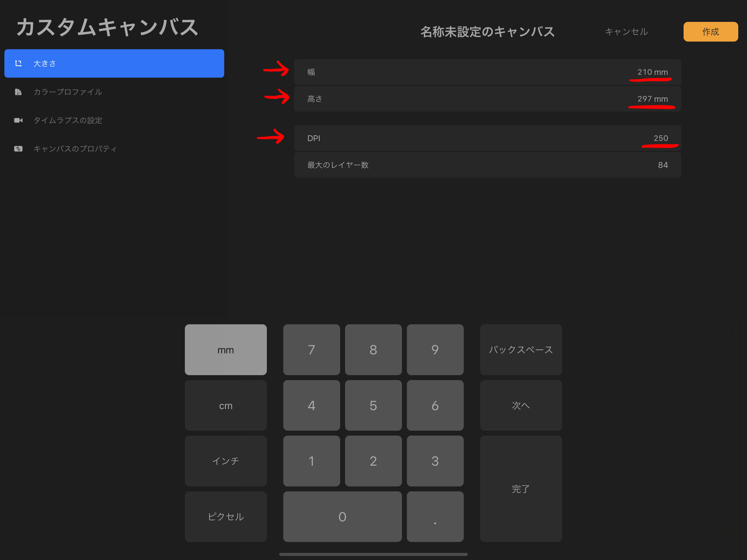Image resolution: width=747 pixels, height=560 pixels.
Task: Tap keypad digit 7
Action: click(311, 349)
